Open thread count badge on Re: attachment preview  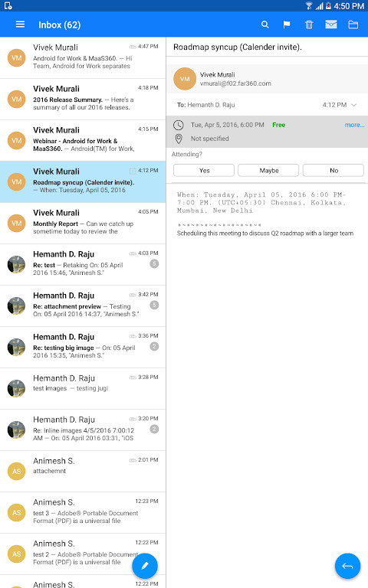tap(154, 305)
